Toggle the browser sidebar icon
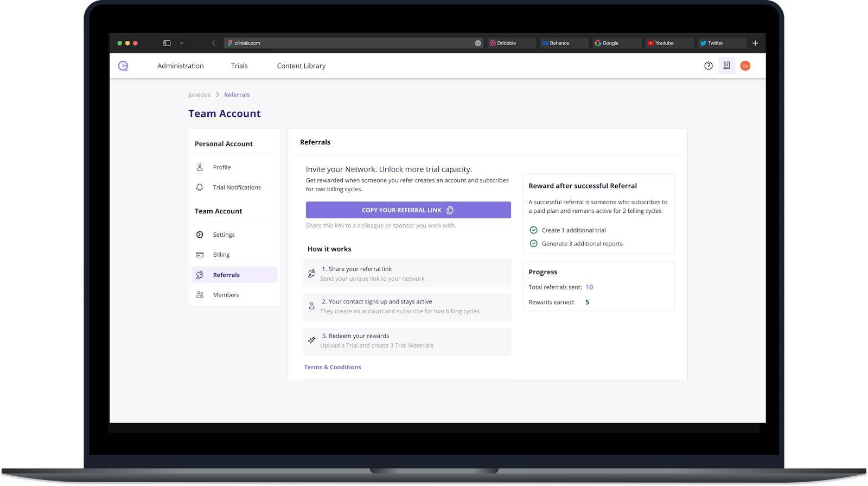This screenshot has width=868, height=486. point(167,43)
